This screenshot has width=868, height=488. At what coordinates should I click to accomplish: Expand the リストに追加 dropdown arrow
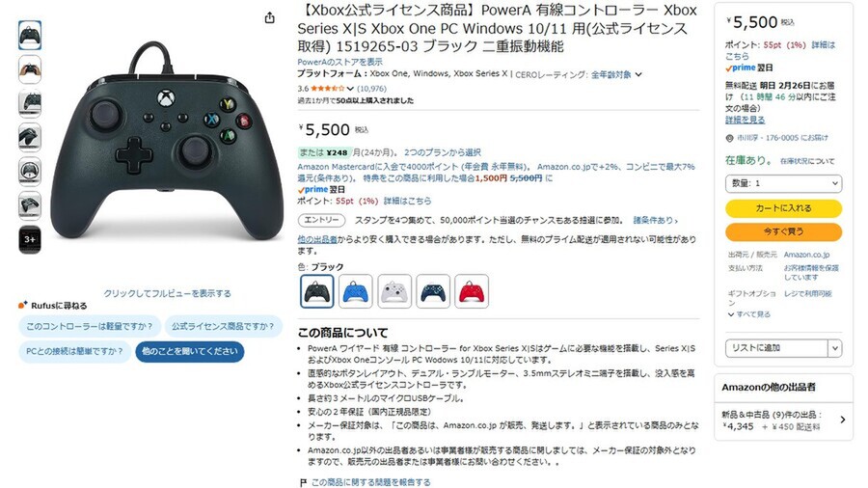835,348
